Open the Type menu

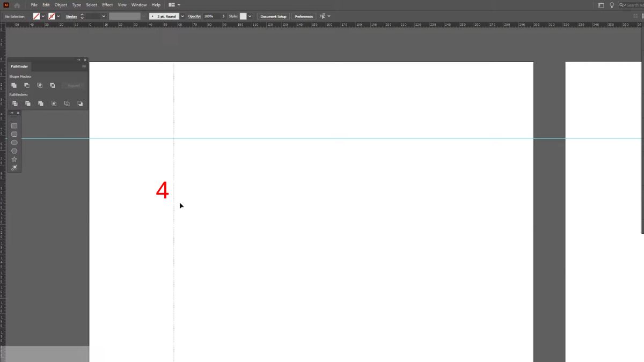pyautogui.click(x=77, y=5)
